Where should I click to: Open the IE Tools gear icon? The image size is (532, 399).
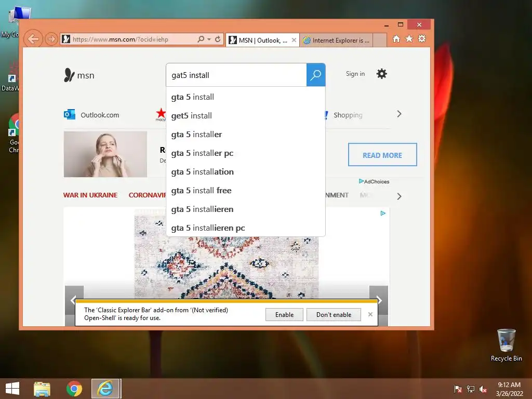[422, 38]
